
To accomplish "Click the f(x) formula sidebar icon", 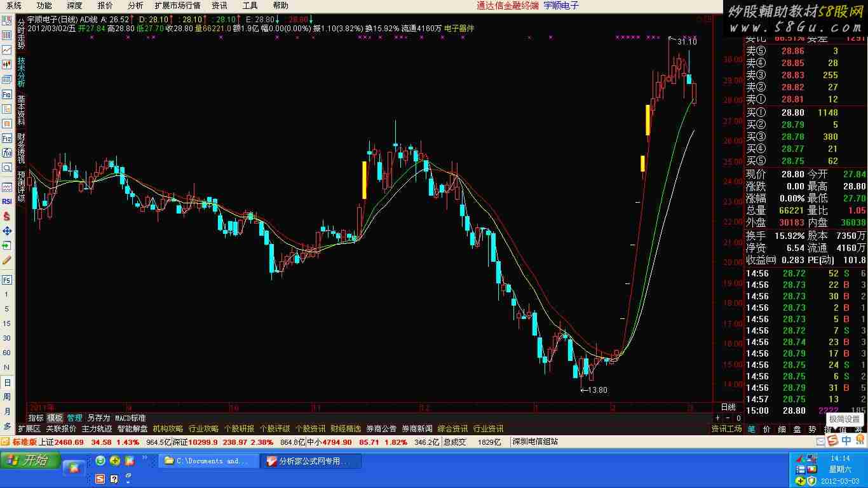I will coord(7,152).
